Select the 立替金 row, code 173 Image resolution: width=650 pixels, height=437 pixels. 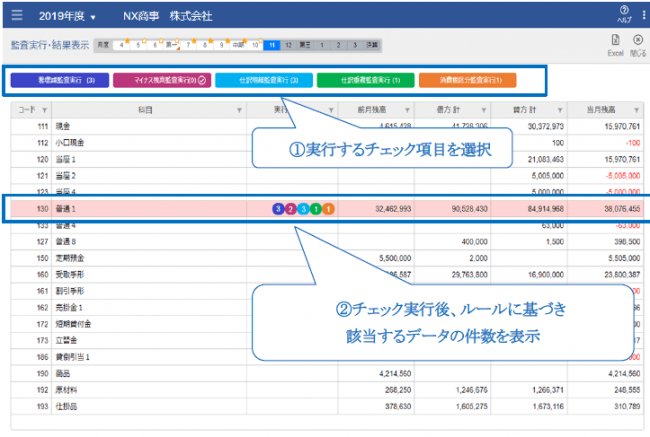pyautogui.click(x=327, y=340)
